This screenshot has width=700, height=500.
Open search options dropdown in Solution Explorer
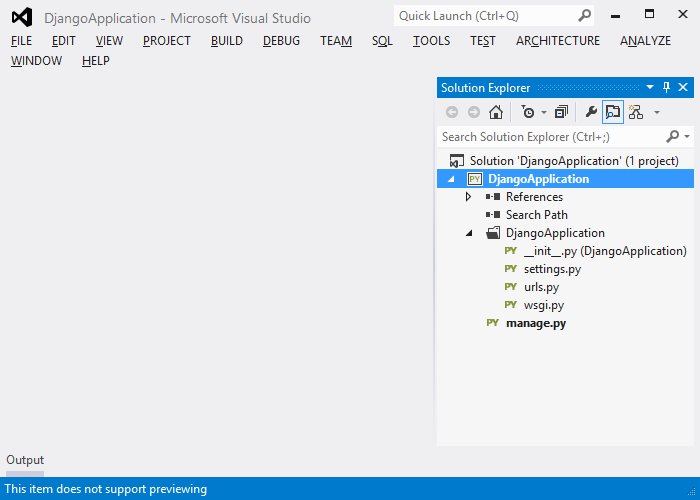(x=687, y=137)
